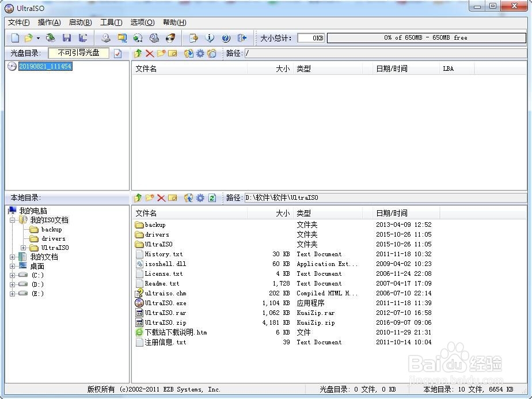Select 下载站下载说明.htm in the file list
The width and height of the screenshot is (532, 399).
176,333
